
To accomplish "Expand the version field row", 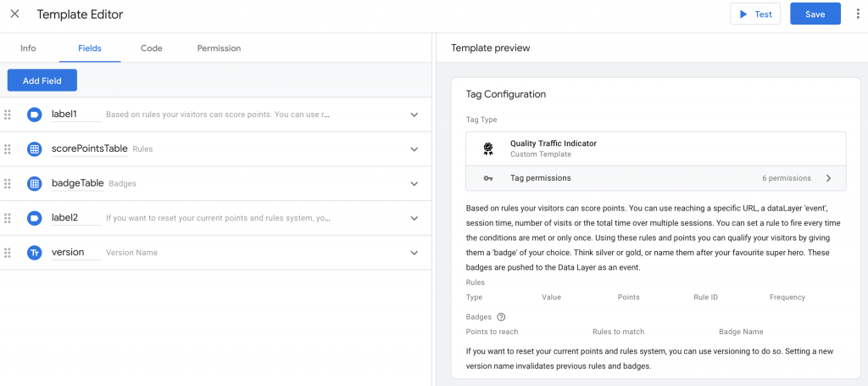I will pos(415,253).
